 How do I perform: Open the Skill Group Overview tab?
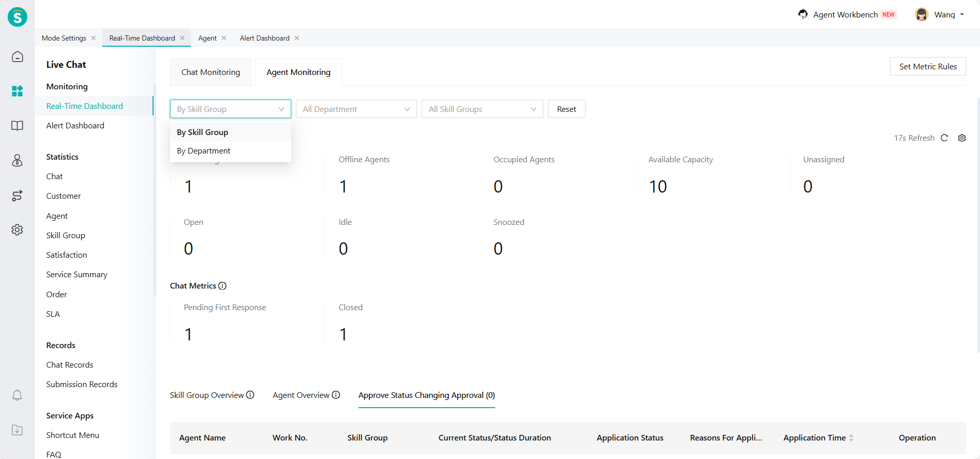(207, 395)
